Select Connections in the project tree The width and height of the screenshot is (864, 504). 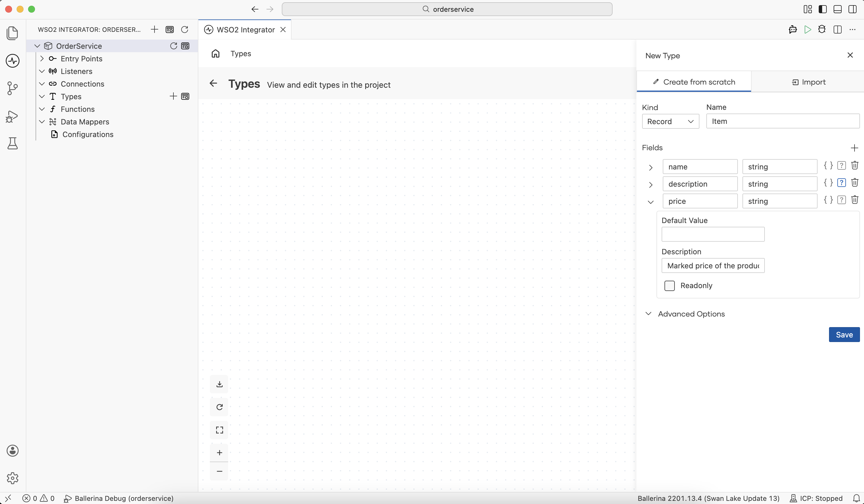[82, 84]
